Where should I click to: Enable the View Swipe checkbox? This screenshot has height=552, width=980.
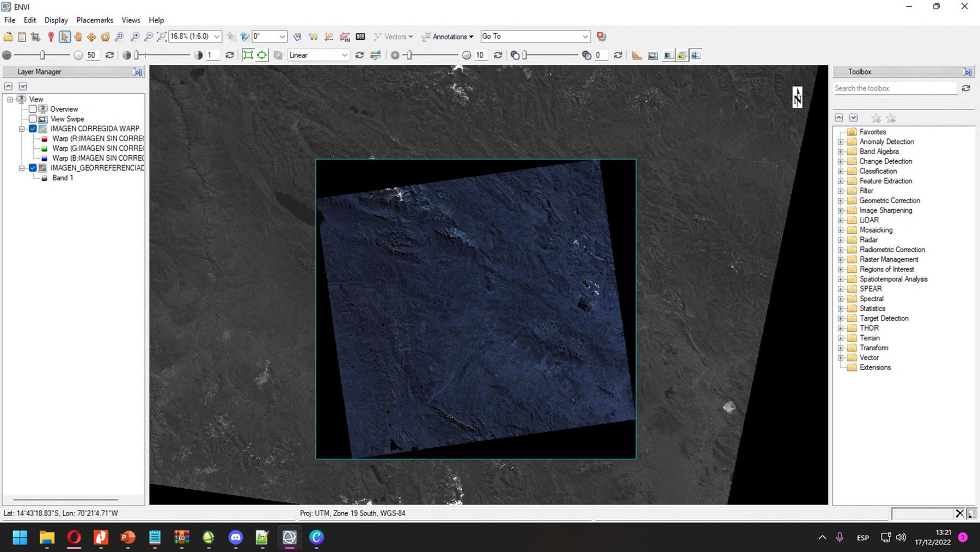point(33,119)
